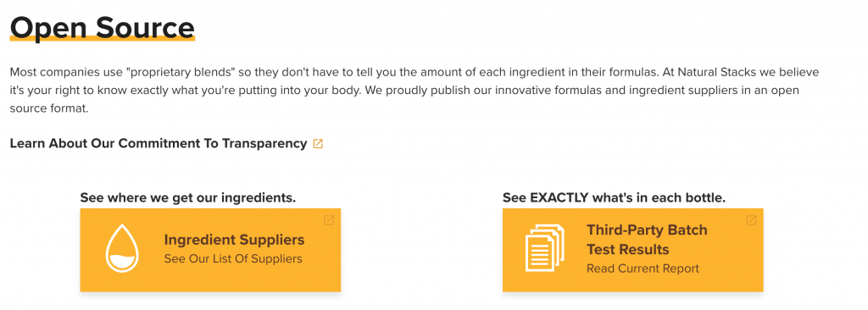The height and width of the screenshot is (310, 868).
Task: Open the Third-Party Batch Test Results title
Action: 647,240
